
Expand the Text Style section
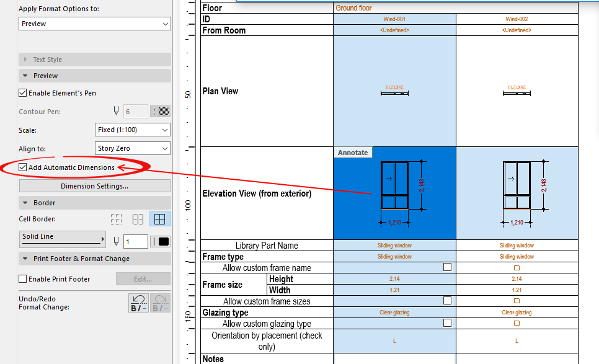pyautogui.click(x=94, y=60)
